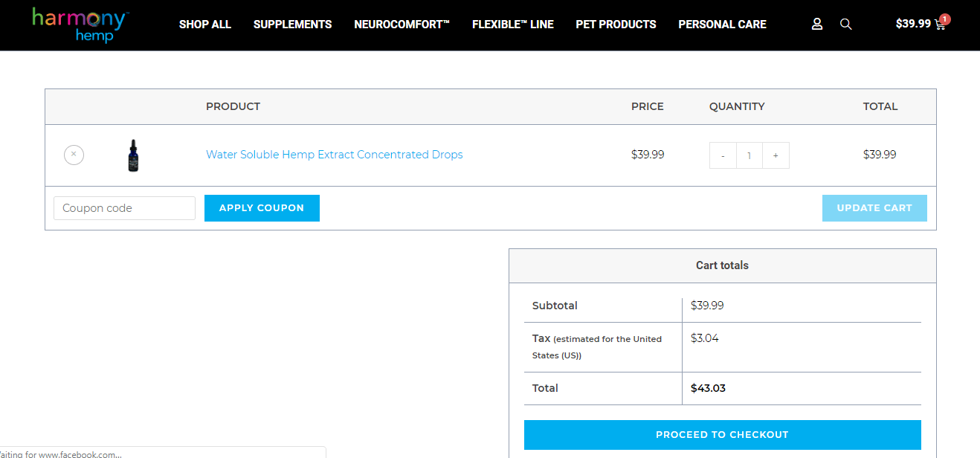Open the shopping cart icon
The width and height of the screenshot is (980, 458).
coord(940,25)
